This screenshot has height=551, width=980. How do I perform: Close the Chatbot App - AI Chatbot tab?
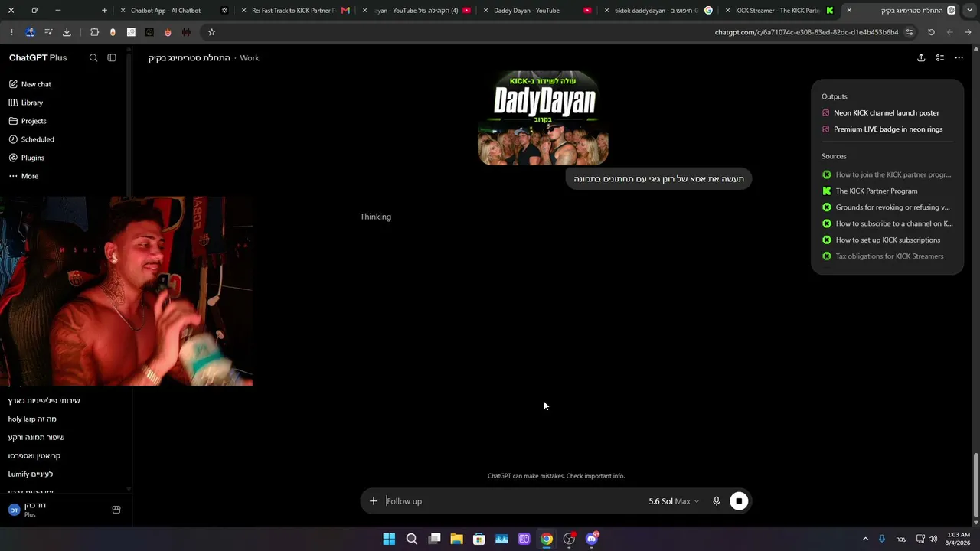point(123,11)
